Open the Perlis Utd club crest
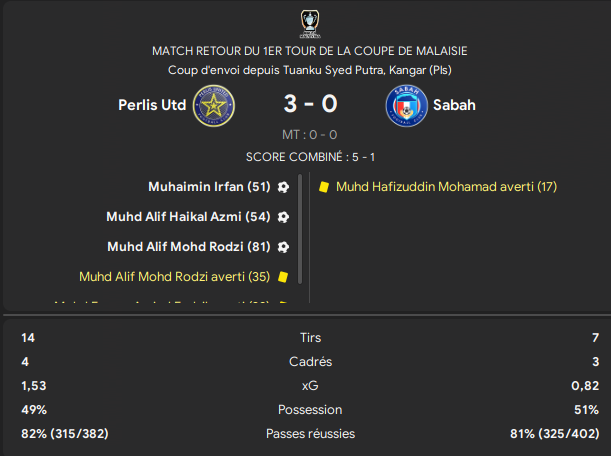Screen dimensions: 611x456 (x=214, y=106)
